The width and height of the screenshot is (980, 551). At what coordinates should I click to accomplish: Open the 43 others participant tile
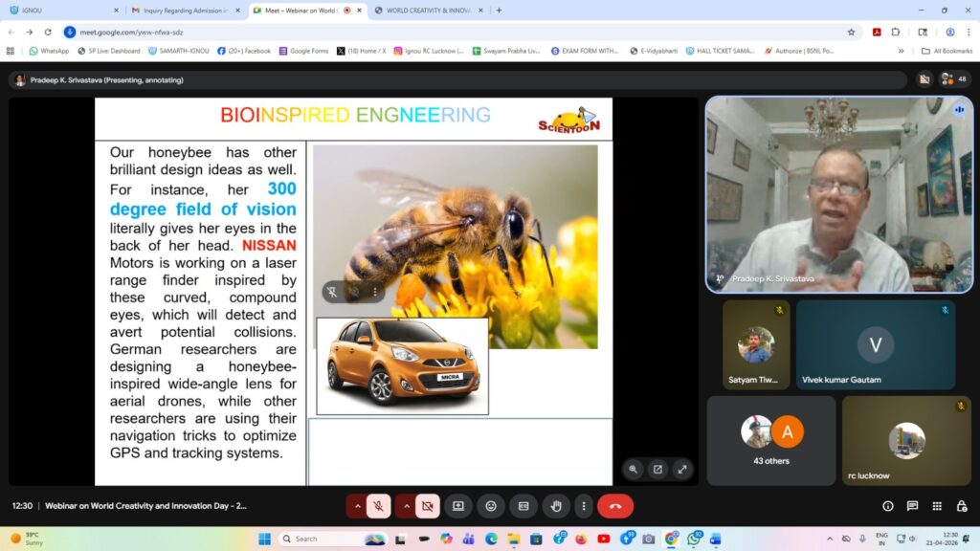770,440
